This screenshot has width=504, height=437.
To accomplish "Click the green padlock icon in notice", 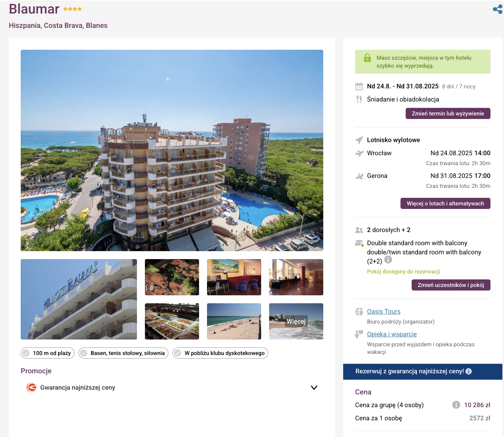I will coord(367,58).
